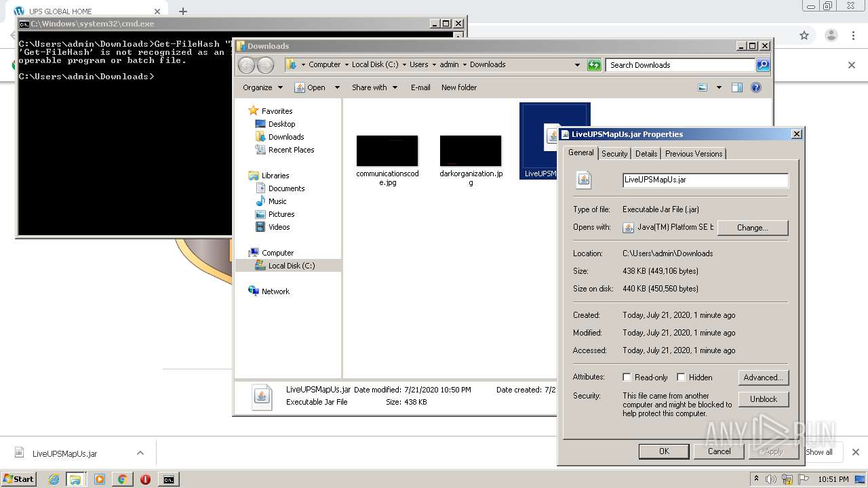Click the Explorer Back navigation arrow
The height and width of the screenshot is (488, 868).
(246, 65)
